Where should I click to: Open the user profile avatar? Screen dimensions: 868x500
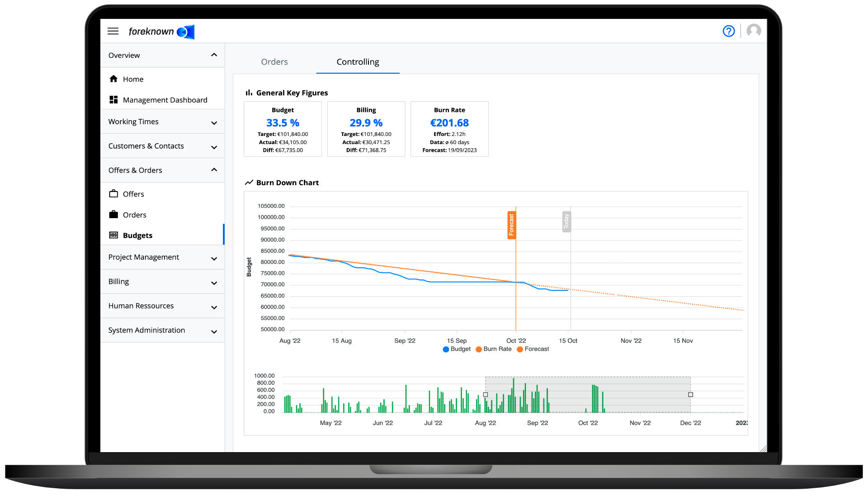[754, 31]
